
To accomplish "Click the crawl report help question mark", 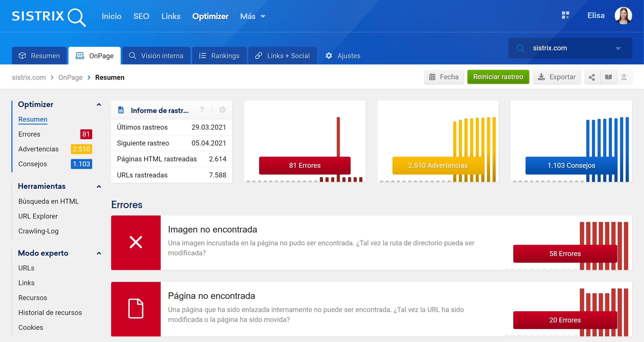I will point(202,110).
